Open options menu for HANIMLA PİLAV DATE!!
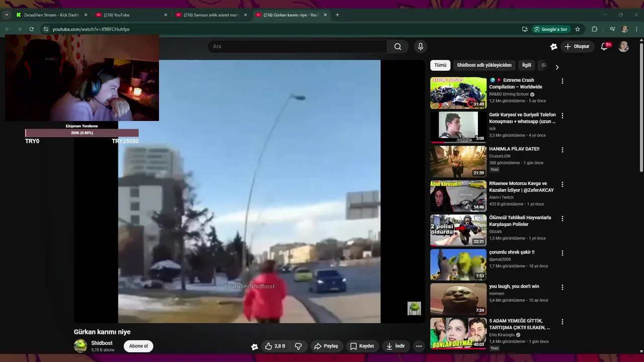Screen dimensions: 644x362 (562, 150)
